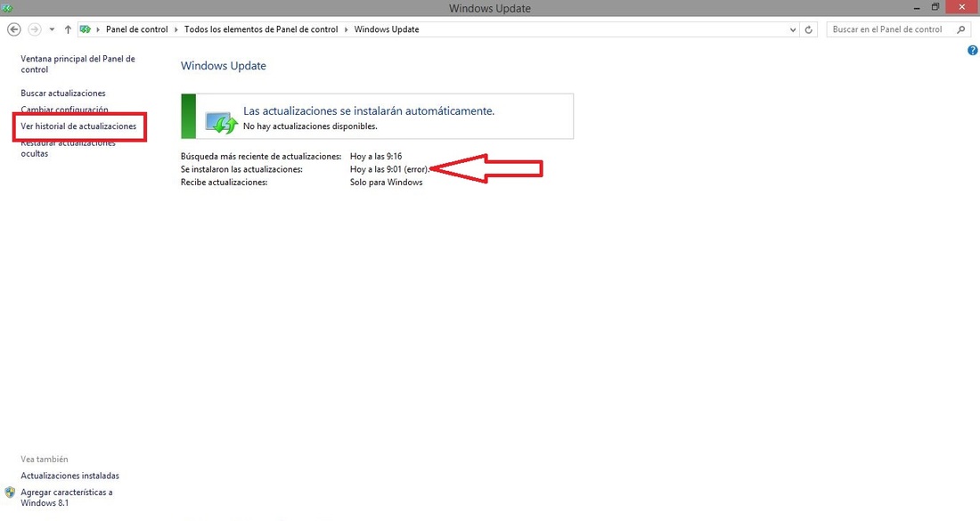Viewport: 980px width, 521px height.
Task: Go up one level with the up arrow
Action: [x=68, y=29]
